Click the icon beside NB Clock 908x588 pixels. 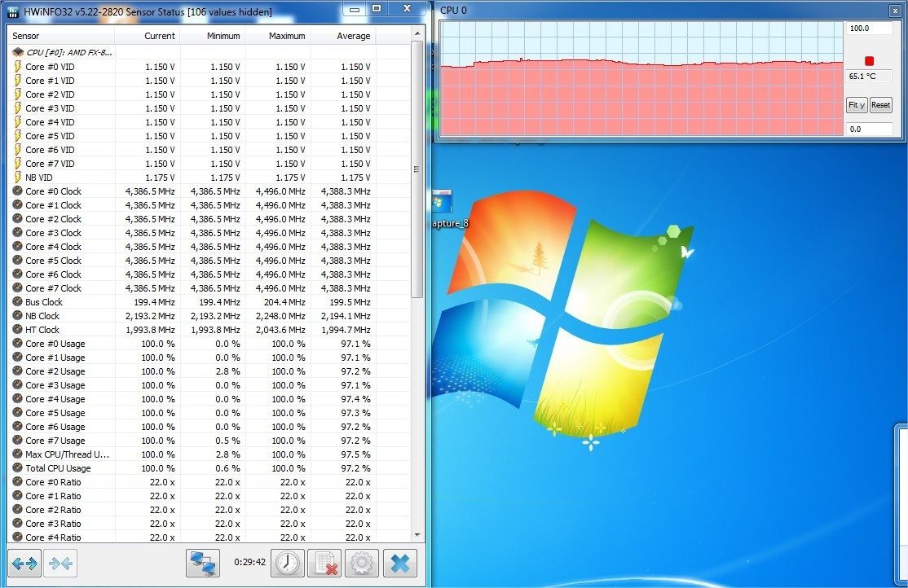[17, 315]
